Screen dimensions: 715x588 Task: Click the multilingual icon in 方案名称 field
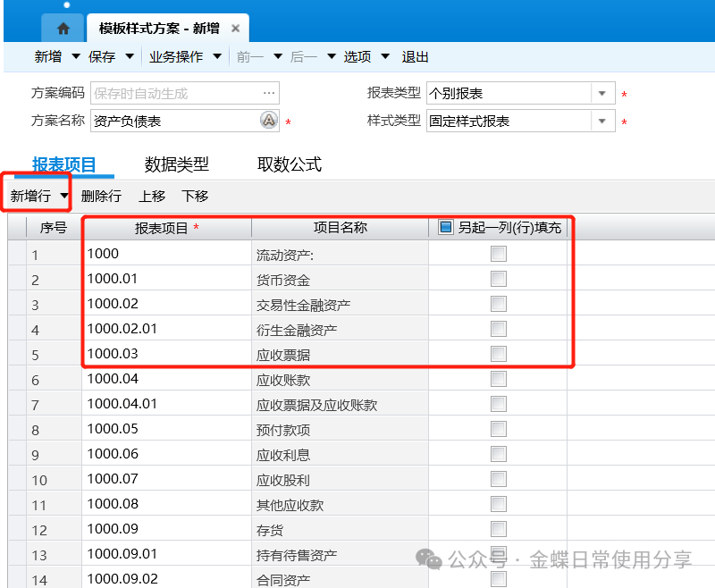[268, 121]
